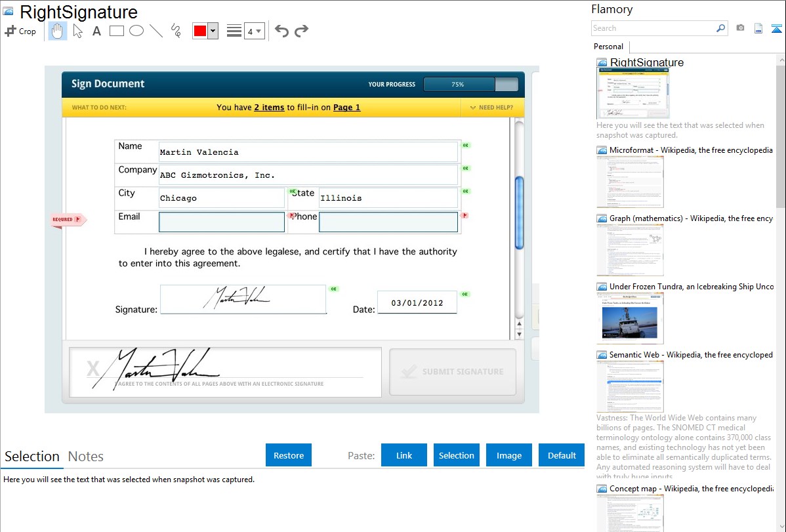Open the Personal tab

[609, 47]
